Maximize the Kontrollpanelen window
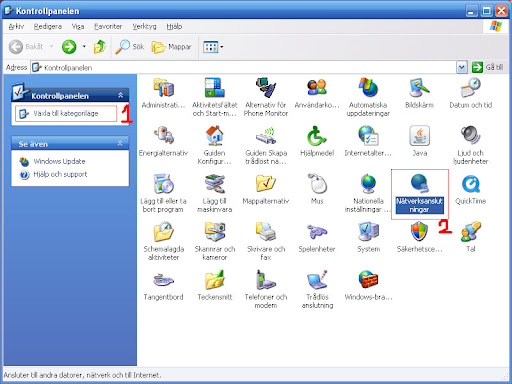The height and width of the screenshot is (384, 512). 486,11
